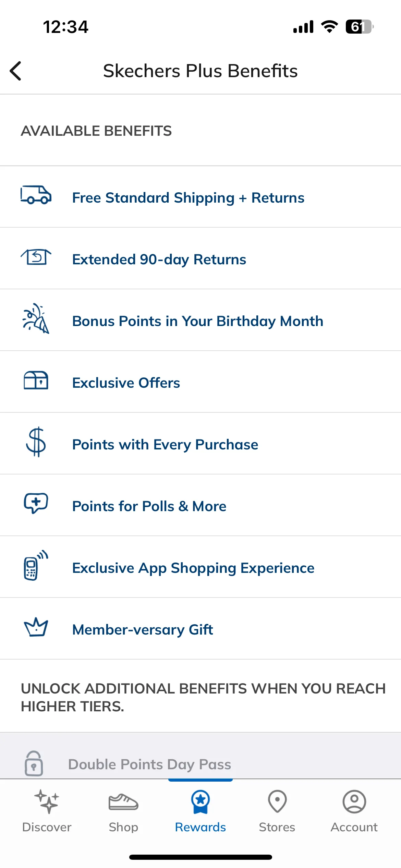Viewport: 401px width, 868px height.
Task: Tap the dollar sign icon
Action: click(36, 442)
